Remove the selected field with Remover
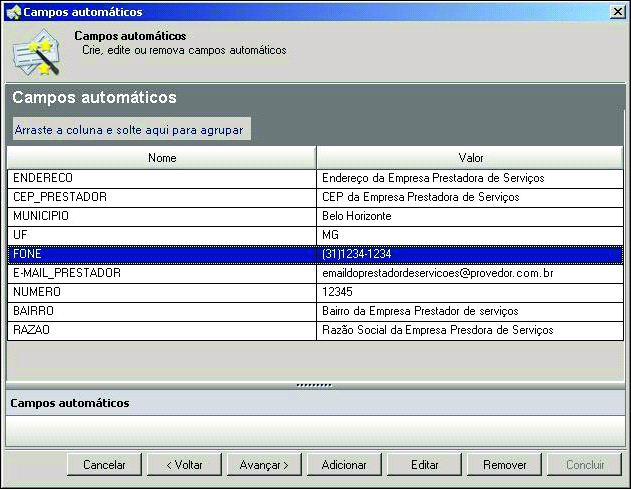 tap(504, 465)
